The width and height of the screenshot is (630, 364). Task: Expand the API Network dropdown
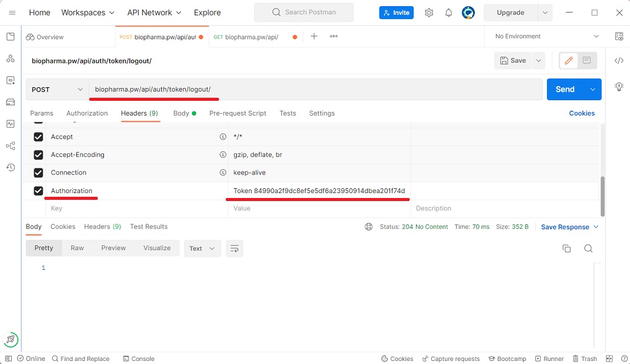pos(154,13)
